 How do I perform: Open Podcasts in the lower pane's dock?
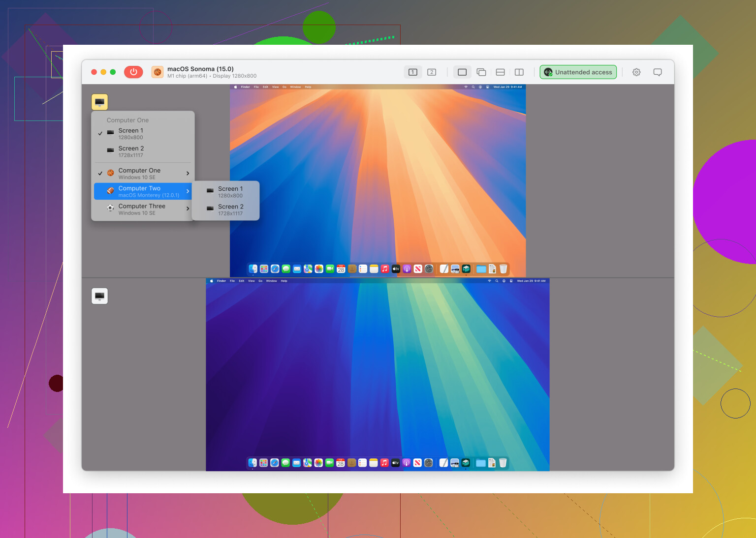pos(407,462)
